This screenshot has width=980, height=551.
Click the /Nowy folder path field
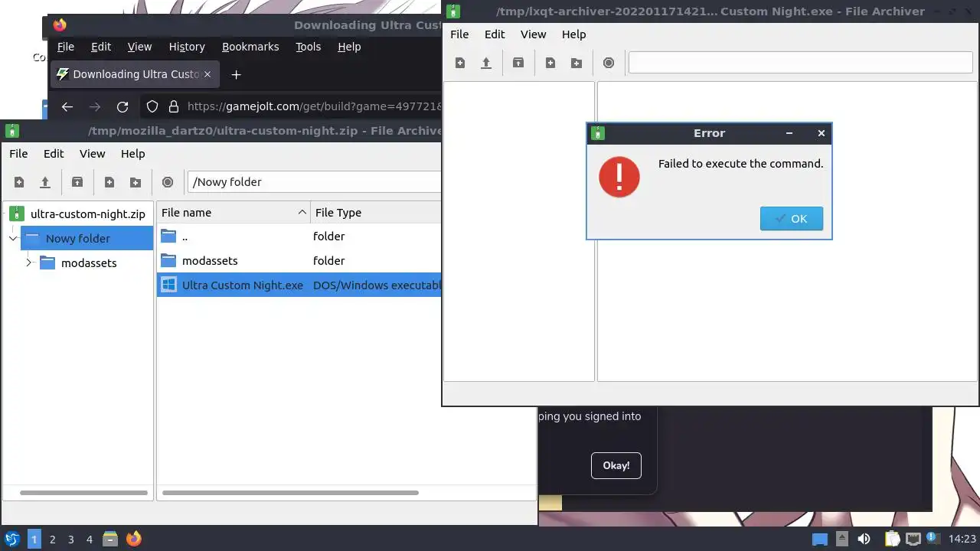point(315,182)
